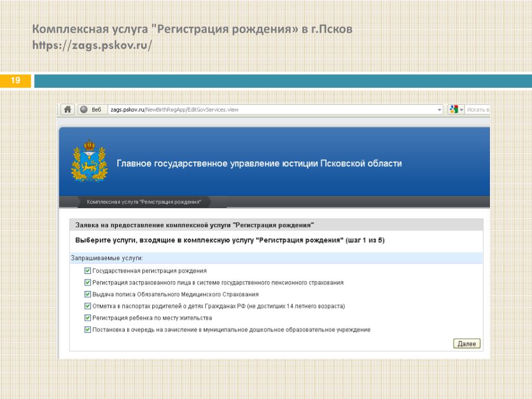Click the heading Главное государственное управление юстиции Псковской области
The height and width of the screenshot is (399, 532).
point(259,164)
